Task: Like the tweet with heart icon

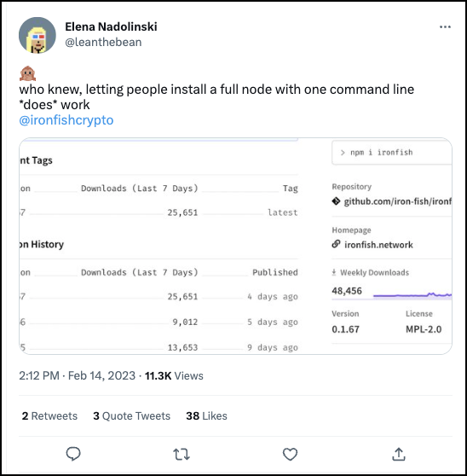Action: tap(290, 454)
